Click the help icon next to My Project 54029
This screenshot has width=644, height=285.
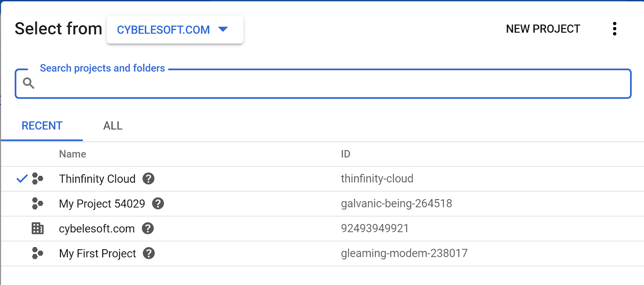point(158,204)
